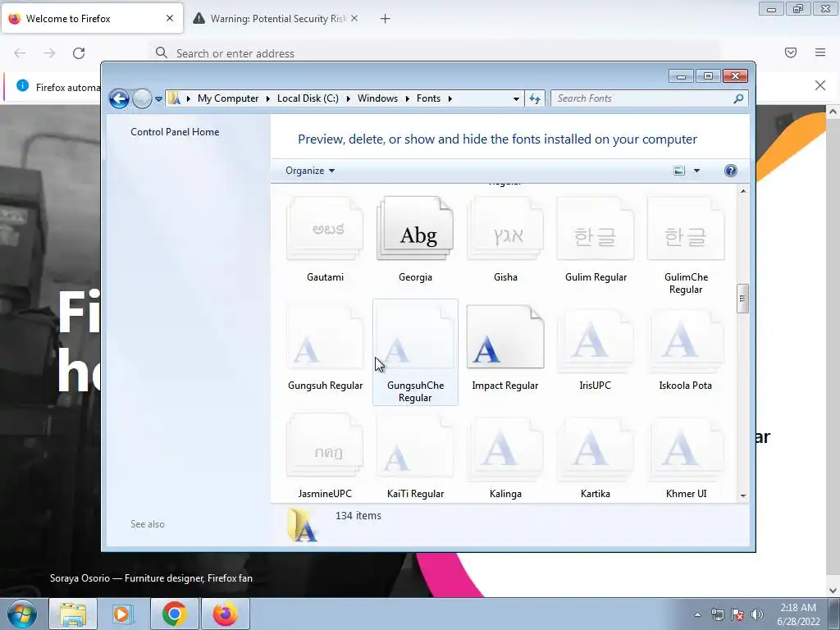Viewport: 840px width, 630px height.
Task: Open Save to Pocket in Firefox
Action: pos(791,52)
